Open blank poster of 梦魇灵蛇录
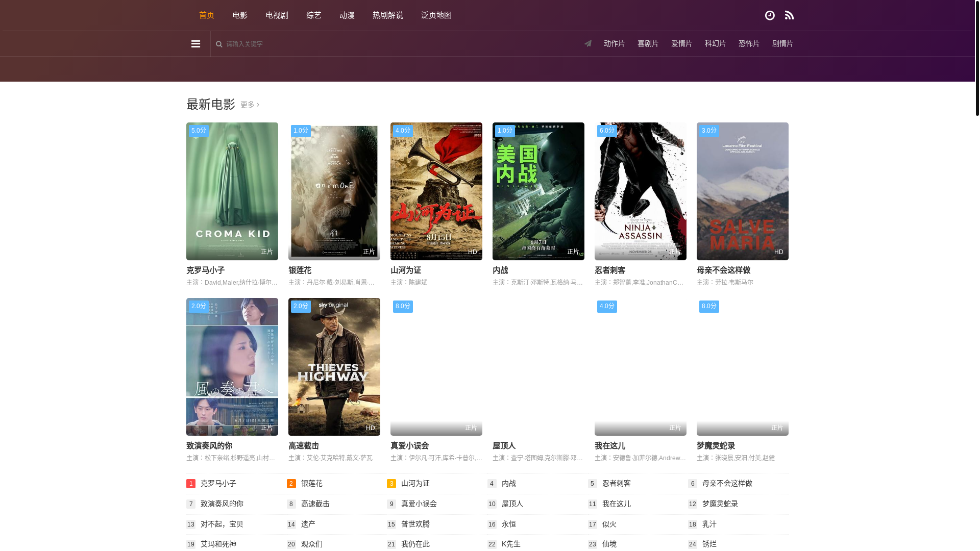Viewport: 980px width, 551px height. point(743,367)
